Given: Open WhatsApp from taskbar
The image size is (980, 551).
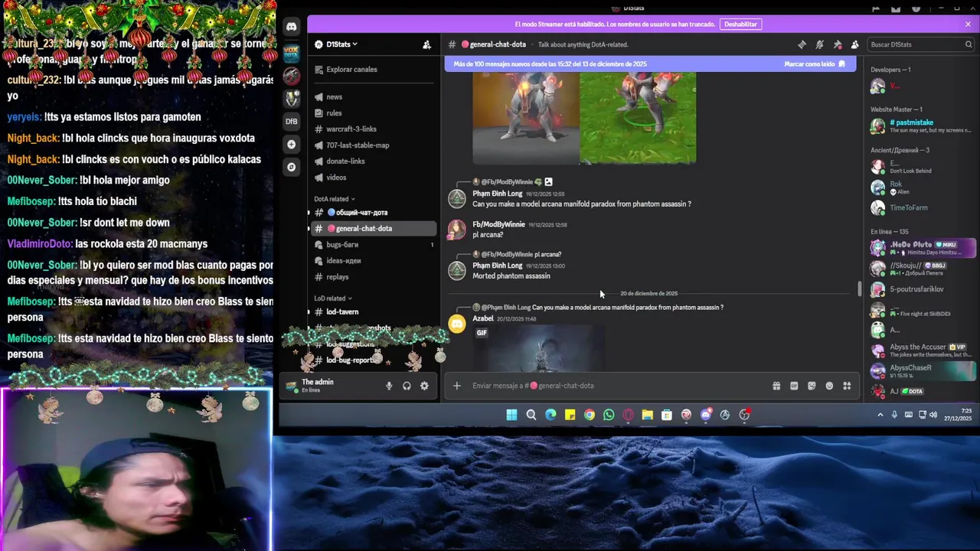Looking at the screenshot, I should pyautogui.click(x=609, y=415).
